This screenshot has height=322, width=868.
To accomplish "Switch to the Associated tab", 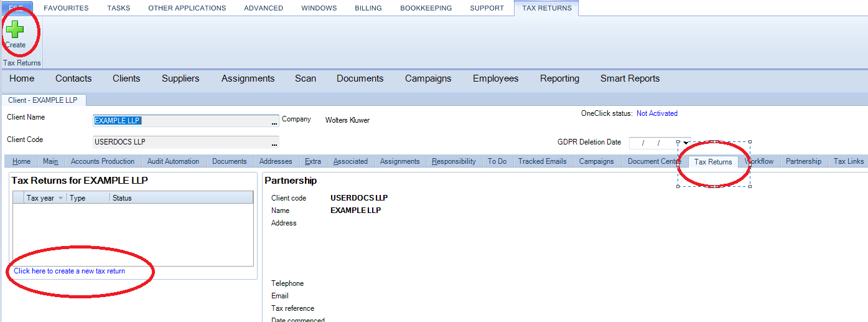I will [350, 161].
